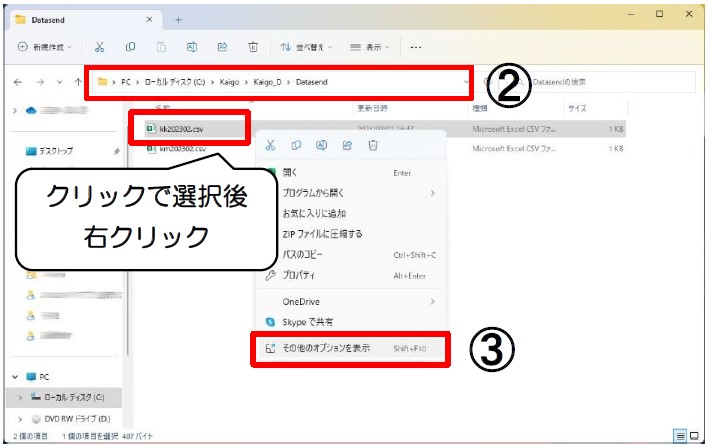Select file kk202302.csv
The width and height of the screenshot is (709, 448).
181,129
